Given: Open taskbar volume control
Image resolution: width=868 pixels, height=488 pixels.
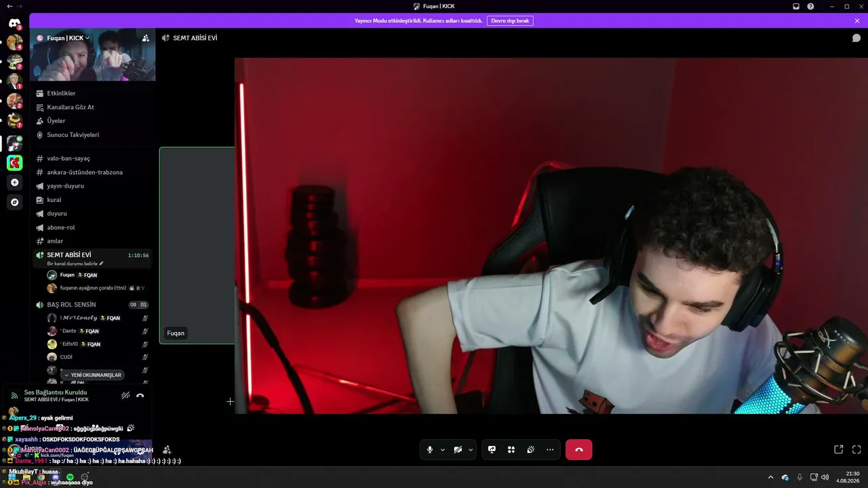Looking at the screenshot, I should 825,477.
